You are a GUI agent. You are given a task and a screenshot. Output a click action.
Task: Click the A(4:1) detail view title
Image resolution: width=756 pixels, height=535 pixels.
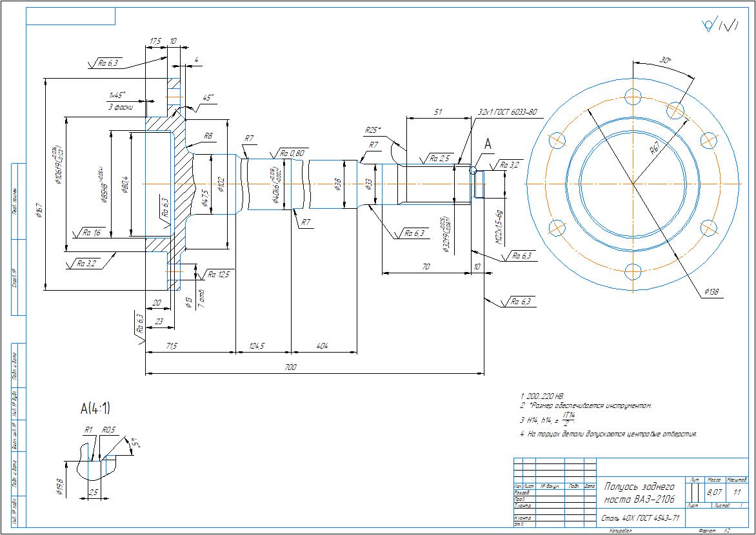(x=95, y=408)
